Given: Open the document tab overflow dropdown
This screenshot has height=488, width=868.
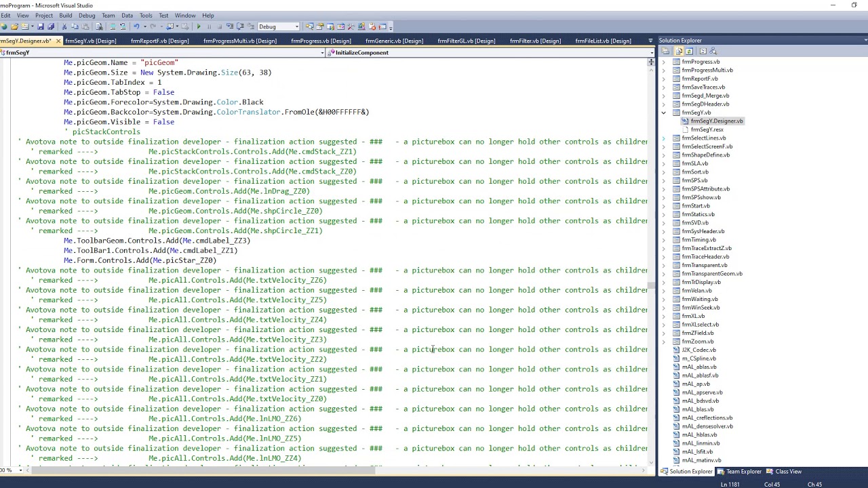Looking at the screenshot, I should pos(650,41).
